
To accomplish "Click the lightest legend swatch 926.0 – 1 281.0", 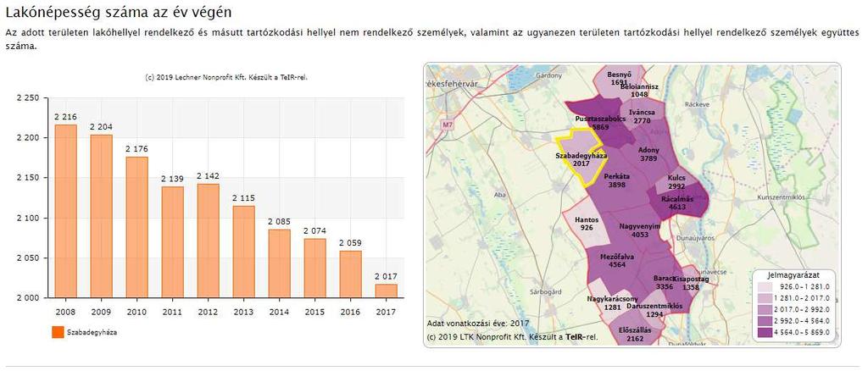I will 765,287.
